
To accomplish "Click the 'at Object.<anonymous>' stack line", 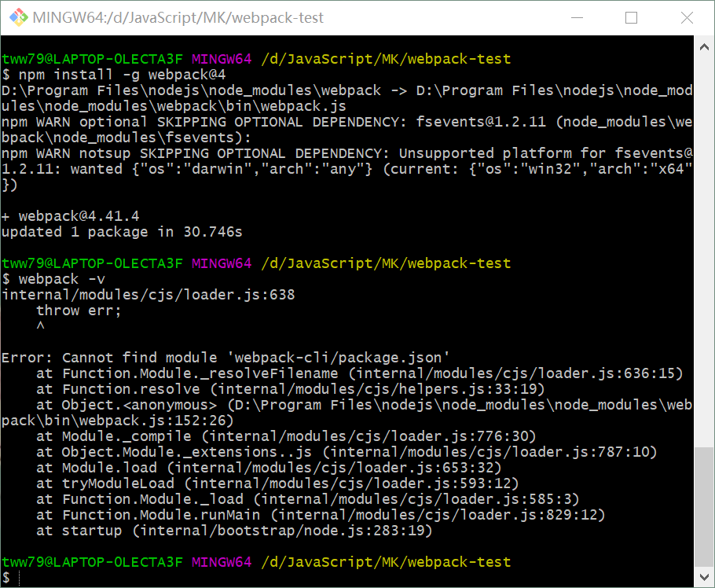I will (364, 405).
